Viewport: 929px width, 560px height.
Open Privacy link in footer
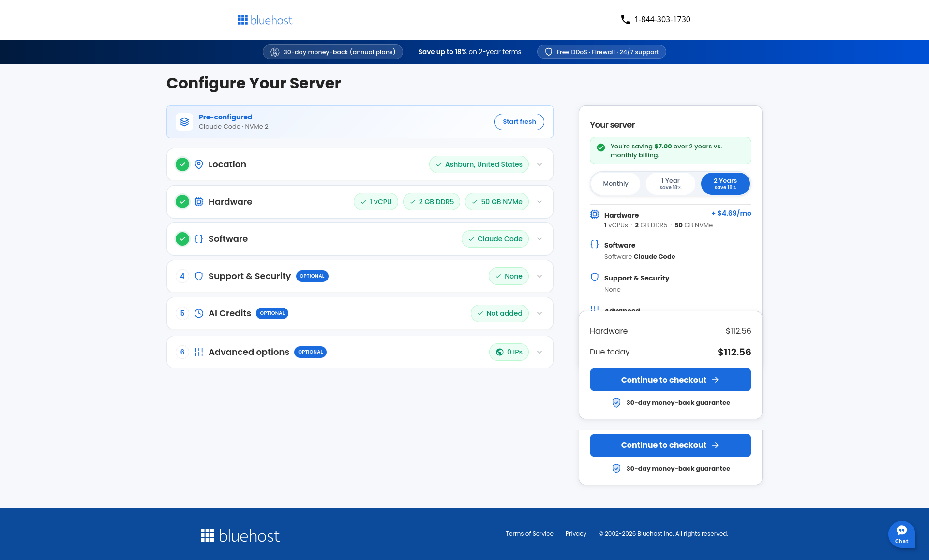576,534
